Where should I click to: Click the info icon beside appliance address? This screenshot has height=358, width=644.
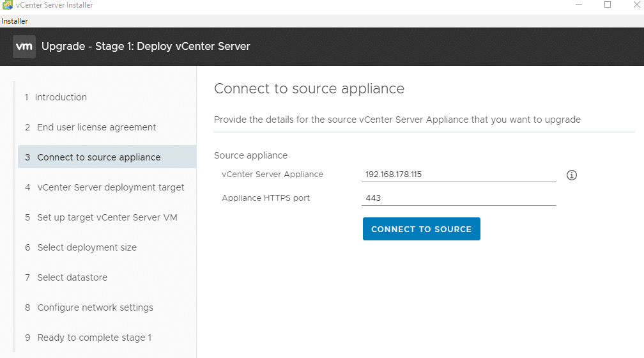point(572,175)
